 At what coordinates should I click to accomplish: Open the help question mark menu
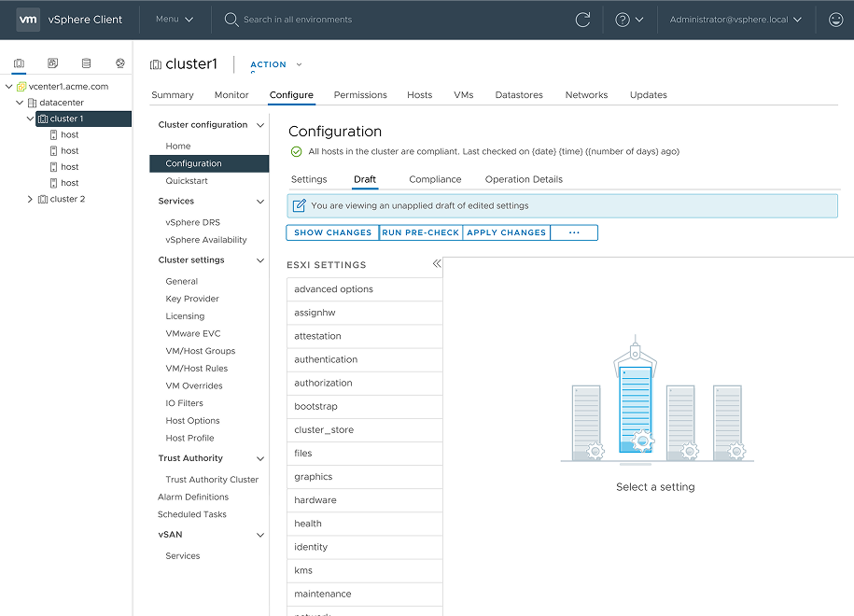pos(629,20)
